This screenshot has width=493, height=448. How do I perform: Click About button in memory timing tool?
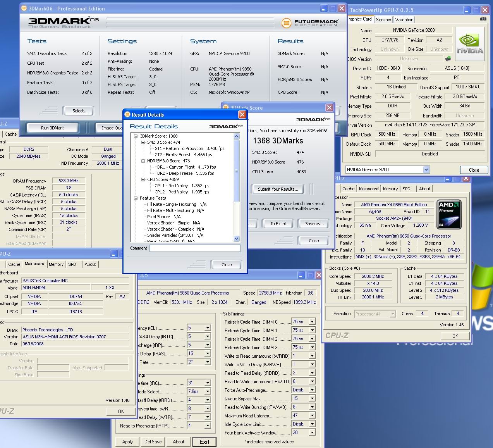[179, 442]
